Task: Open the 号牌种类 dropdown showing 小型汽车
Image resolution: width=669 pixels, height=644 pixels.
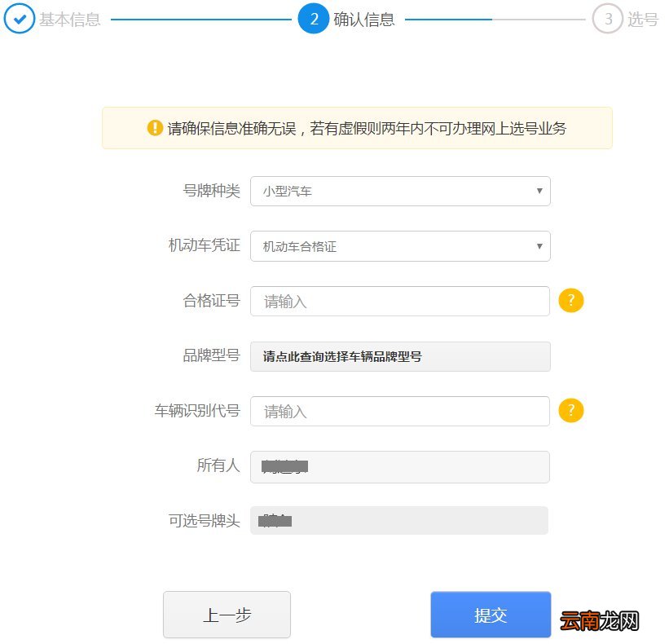Action: 400,192
